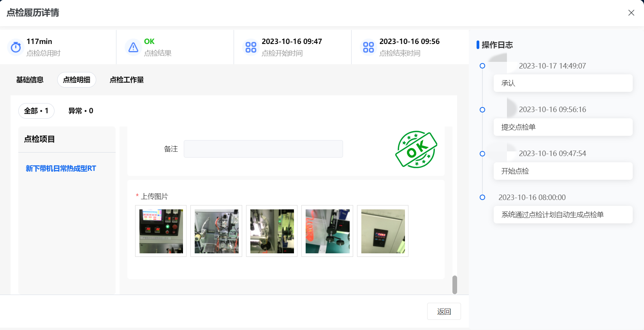
Task: Open the second uploaded machine photo
Action: coord(216,231)
